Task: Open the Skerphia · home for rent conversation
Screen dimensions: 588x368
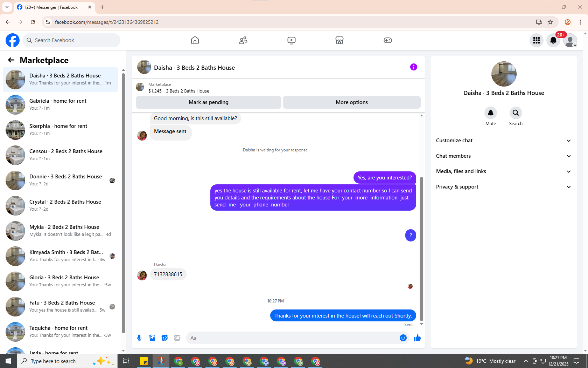Action: click(x=60, y=130)
